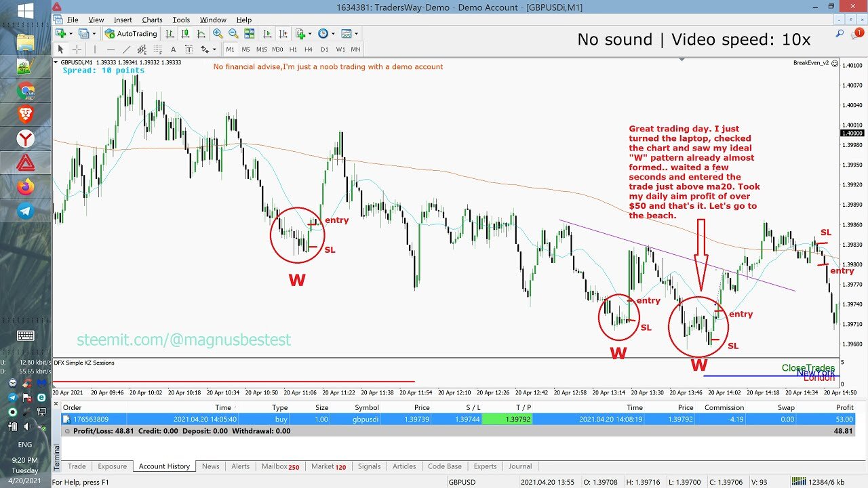The image size is (868, 488).
Task: Switch to M1 timeframe
Action: 231,49
